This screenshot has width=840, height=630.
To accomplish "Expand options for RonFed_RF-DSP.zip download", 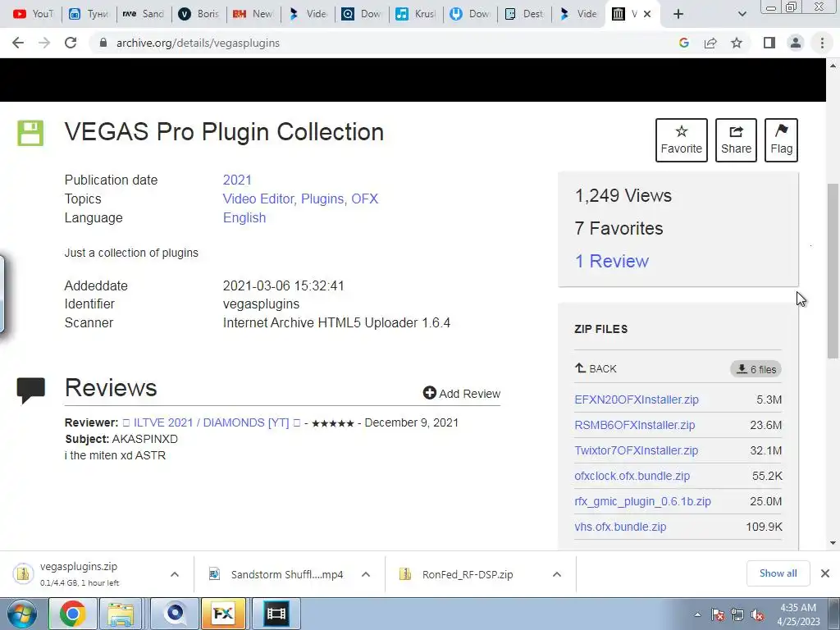I will point(557,574).
